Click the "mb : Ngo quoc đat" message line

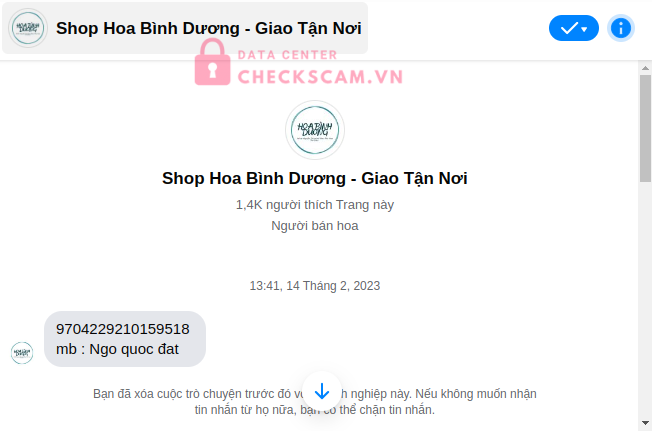(x=117, y=349)
